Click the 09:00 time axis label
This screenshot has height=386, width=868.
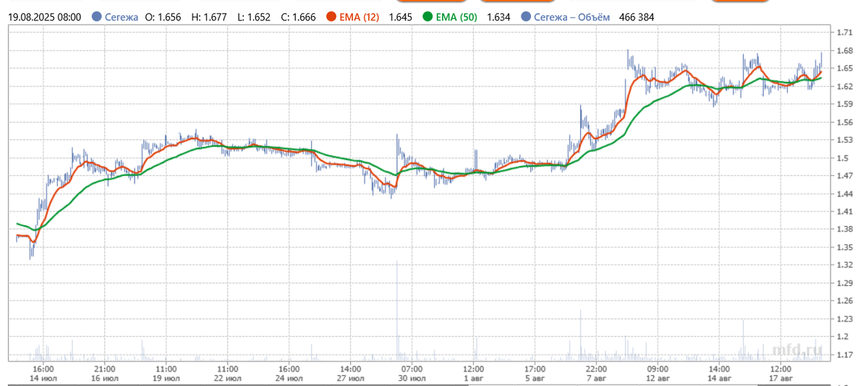(x=658, y=369)
